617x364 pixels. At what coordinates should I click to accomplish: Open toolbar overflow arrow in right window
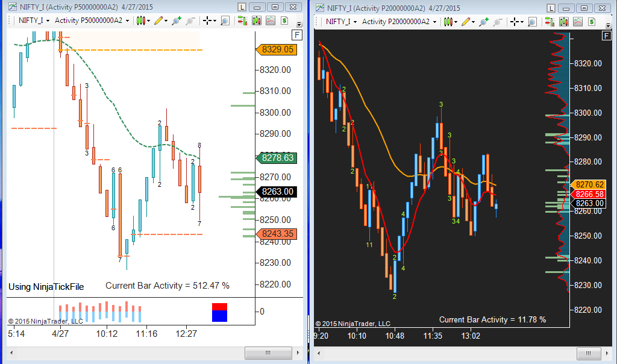coord(609,25)
